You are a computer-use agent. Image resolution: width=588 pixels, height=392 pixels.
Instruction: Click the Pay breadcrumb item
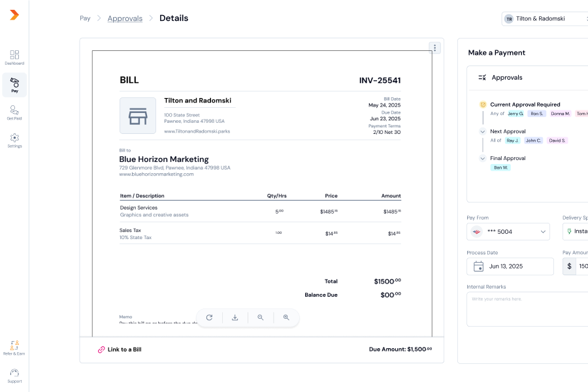click(85, 18)
